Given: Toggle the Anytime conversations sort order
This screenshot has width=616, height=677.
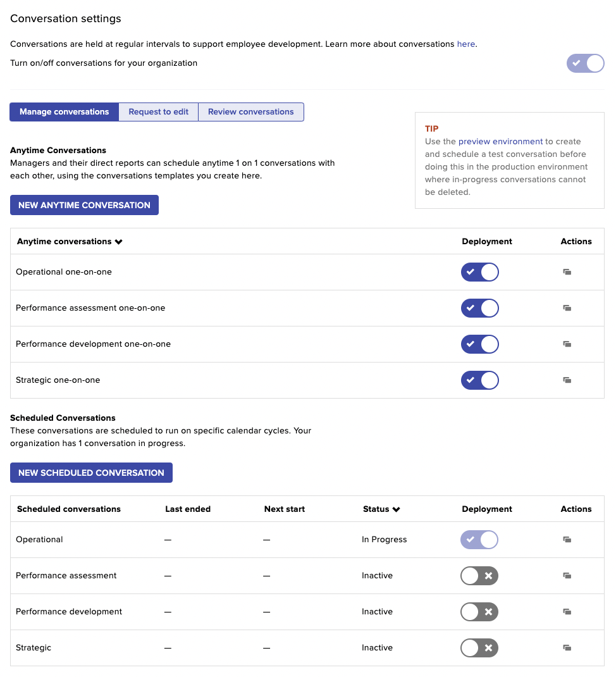Looking at the screenshot, I should (x=120, y=241).
